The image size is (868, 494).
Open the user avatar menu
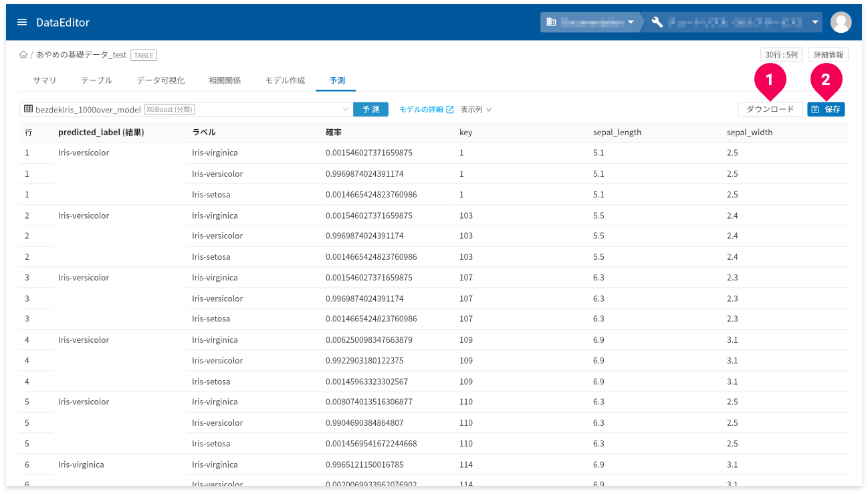[841, 22]
